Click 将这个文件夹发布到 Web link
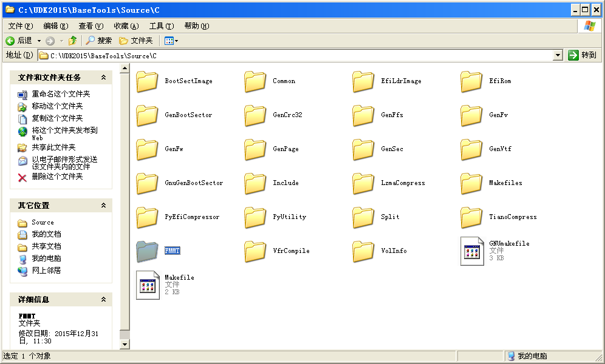This screenshot has height=364, width=605. point(65,133)
